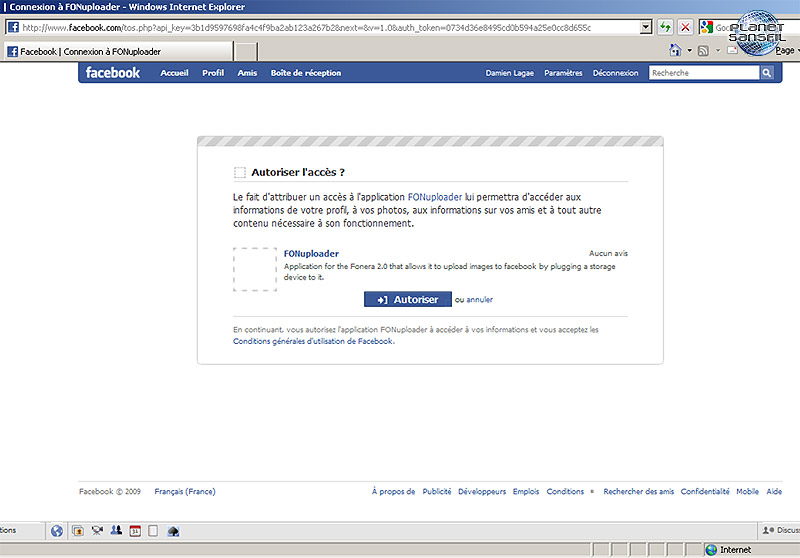800x558 pixels.
Task: Open Amis in the Facebook header
Action: click(247, 73)
